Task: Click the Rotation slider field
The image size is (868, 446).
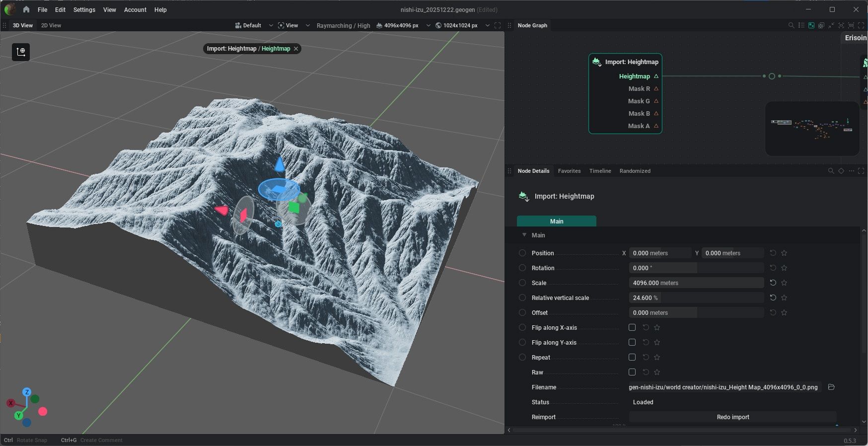Action: 696,268
